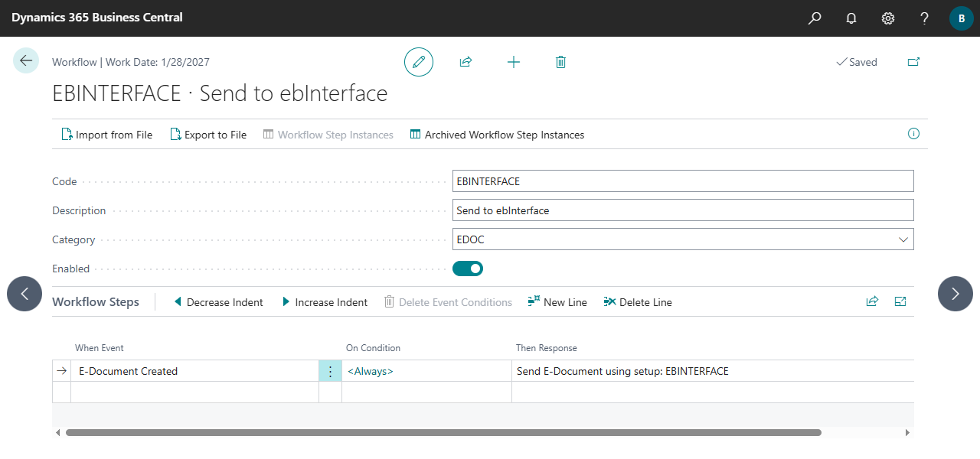
Task: Click Dynamics 365 Business Central title
Action: pyautogui.click(x=97, y=17)
